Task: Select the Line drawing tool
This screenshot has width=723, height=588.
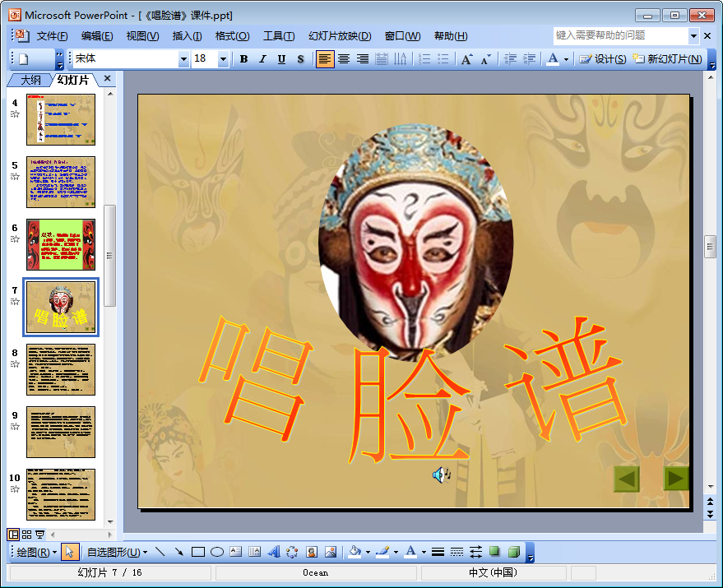Action: pyautogui.click(x=160, y=552)
